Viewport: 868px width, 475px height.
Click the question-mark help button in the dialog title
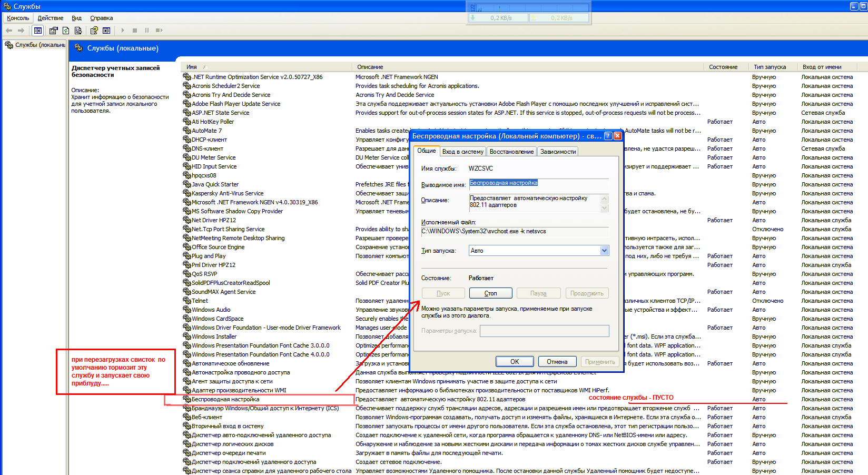tap(608, 136)
